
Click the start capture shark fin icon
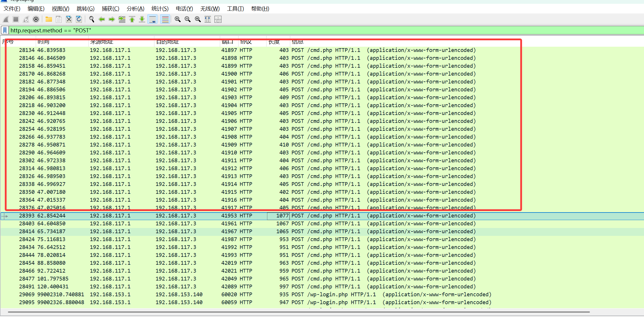(x=6, y=20)
